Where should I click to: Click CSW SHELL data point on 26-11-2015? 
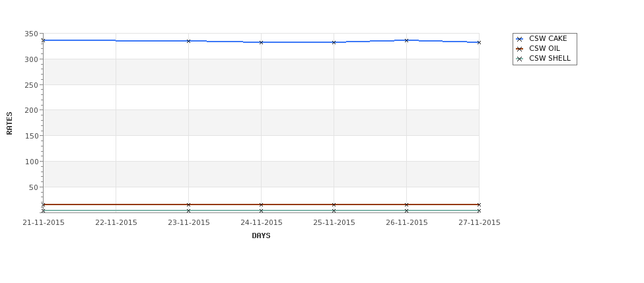(x=407, y=211)
